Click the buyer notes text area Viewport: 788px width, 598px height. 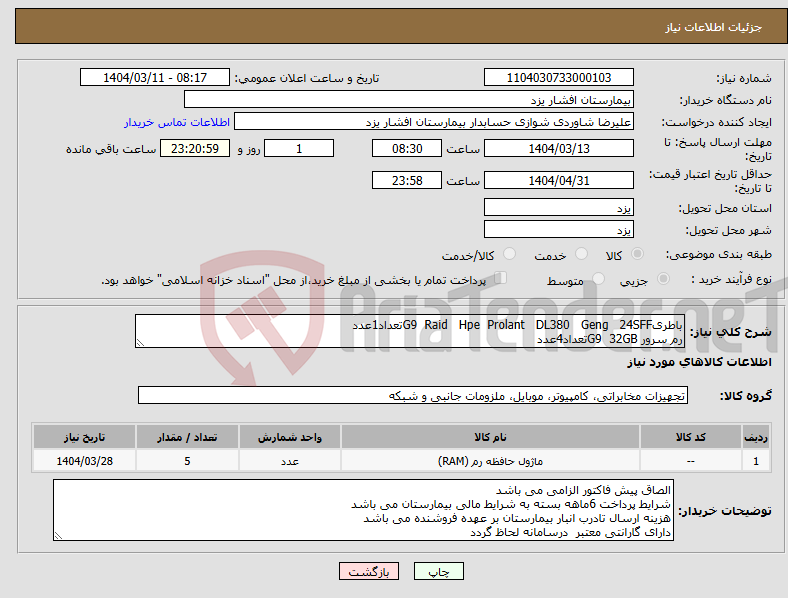tap(363, 510)
